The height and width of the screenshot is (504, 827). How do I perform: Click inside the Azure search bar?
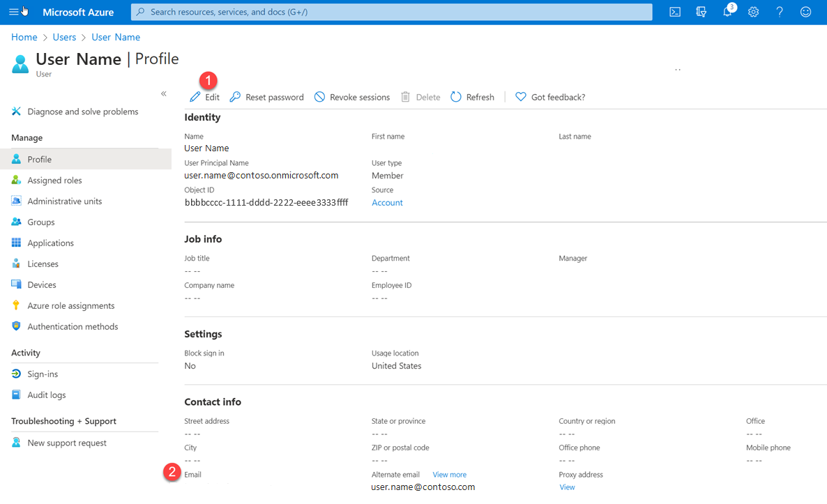tap(390, 11)
